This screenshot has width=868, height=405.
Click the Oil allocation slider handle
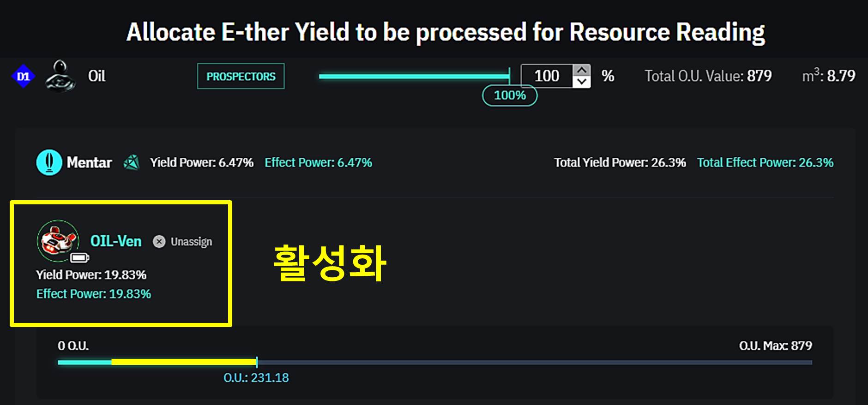pyautogui.click(x=509, y=76)
